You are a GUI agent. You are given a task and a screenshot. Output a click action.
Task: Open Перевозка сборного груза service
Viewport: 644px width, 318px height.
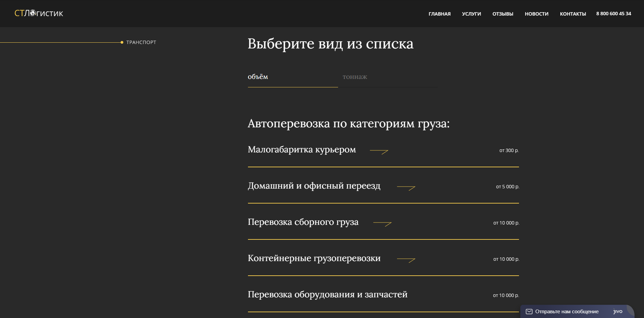(x=303, y=222)
